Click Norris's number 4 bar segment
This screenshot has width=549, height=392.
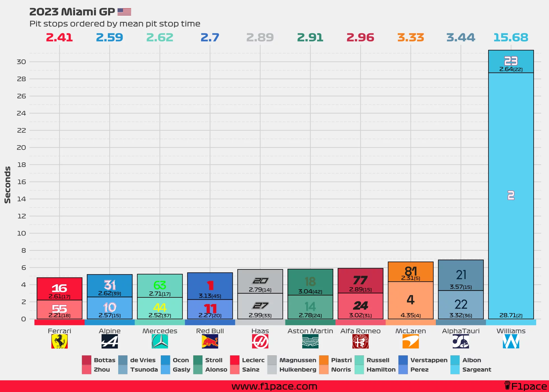coord(411,300)
